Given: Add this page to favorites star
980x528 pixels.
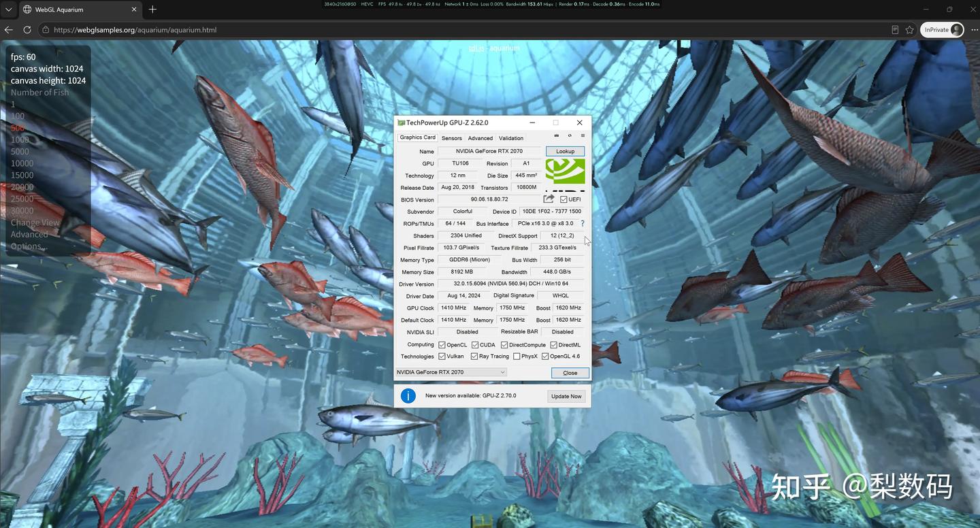Looking at the screenshot, I should [909, 30].
